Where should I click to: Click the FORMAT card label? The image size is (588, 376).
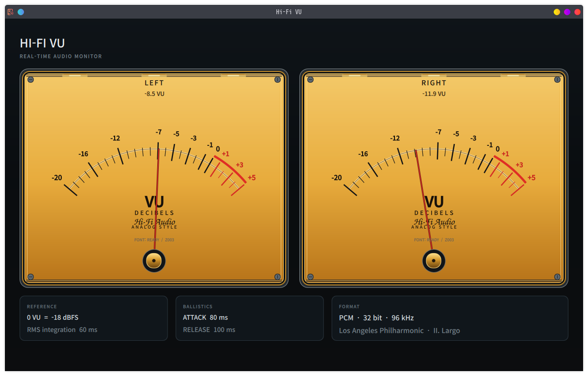[x=349, y=306]
